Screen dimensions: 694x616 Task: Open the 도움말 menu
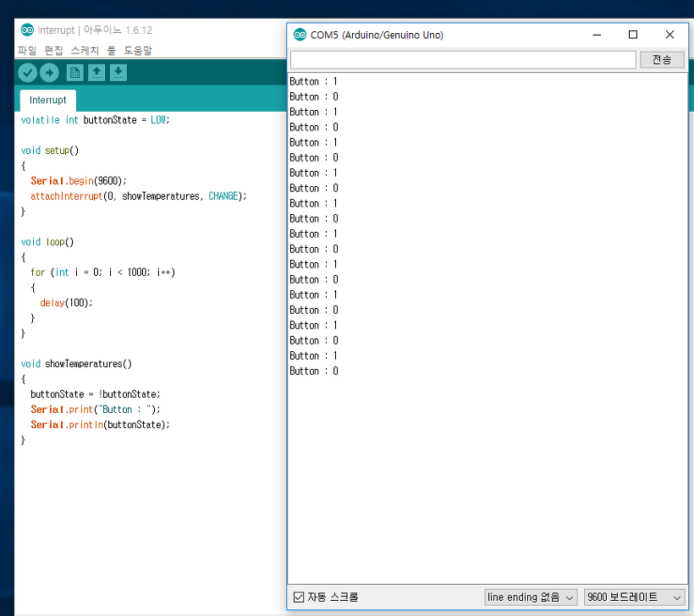138,51
